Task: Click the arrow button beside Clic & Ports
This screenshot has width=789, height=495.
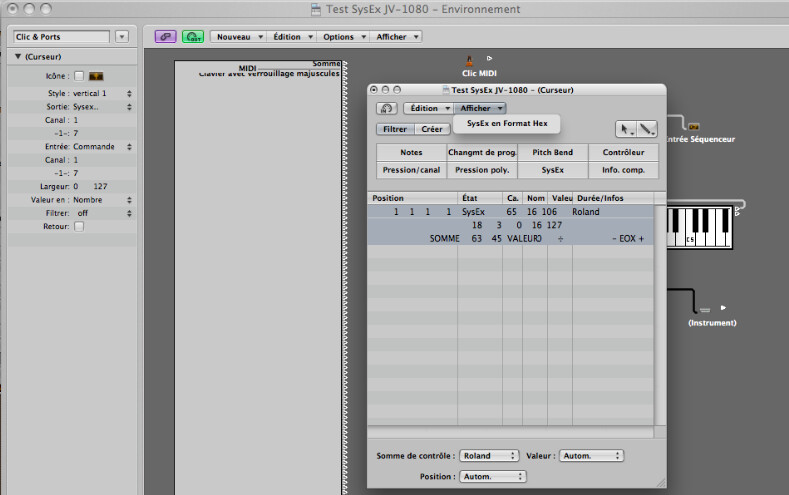Action: pos(122,37)
